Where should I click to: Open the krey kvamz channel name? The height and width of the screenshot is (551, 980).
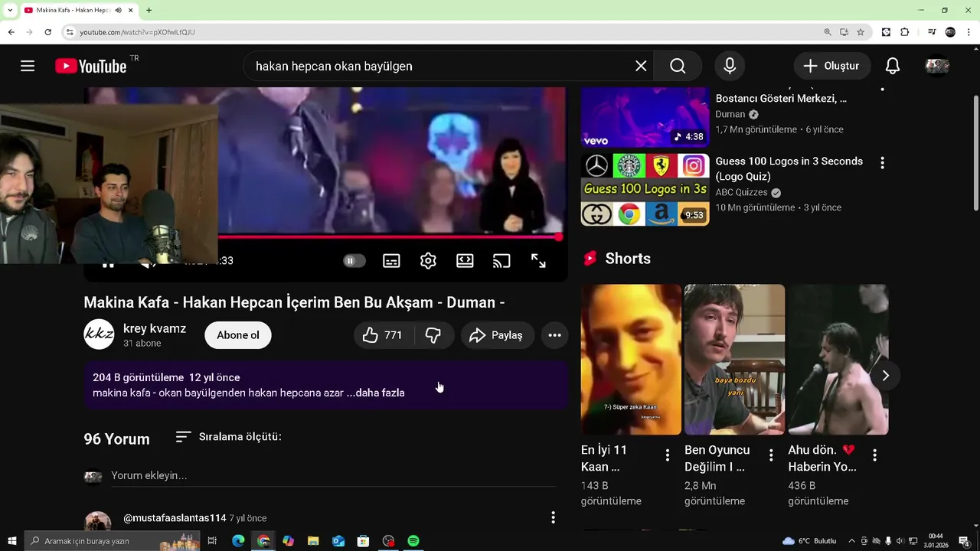pyautogui.click(x=155, y=328)
